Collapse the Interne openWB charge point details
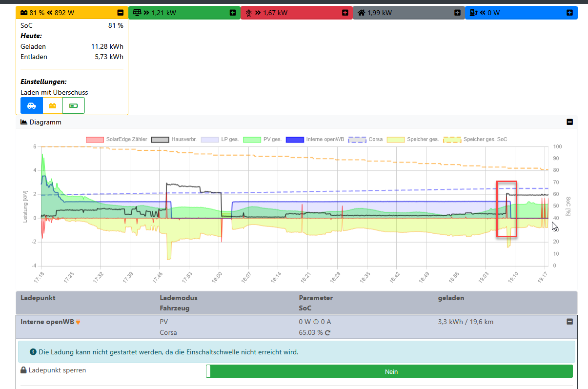 click(569, 322)
